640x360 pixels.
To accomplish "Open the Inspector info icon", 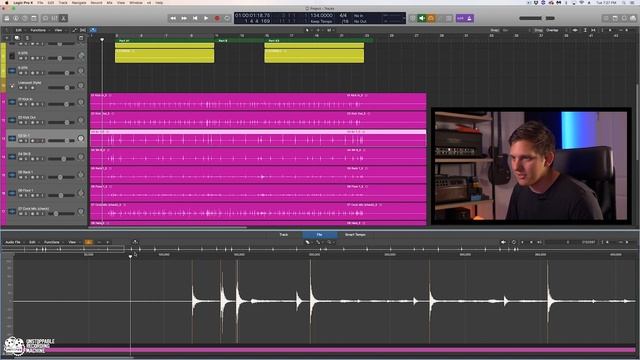I will tap(16, 18).
